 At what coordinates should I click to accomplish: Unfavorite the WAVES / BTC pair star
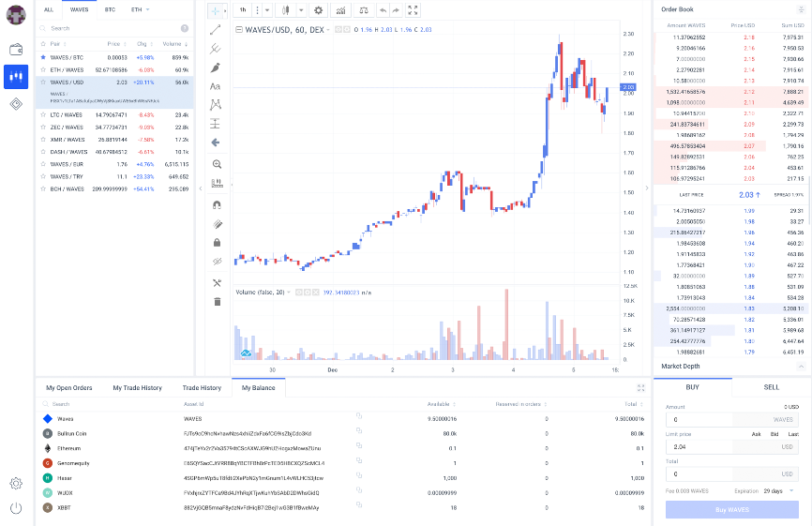[x=42, y=57]
